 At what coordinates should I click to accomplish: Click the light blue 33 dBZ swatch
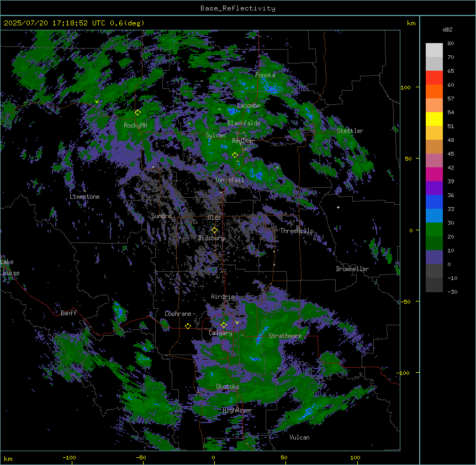pyautogui.click(x=434, y=216)
